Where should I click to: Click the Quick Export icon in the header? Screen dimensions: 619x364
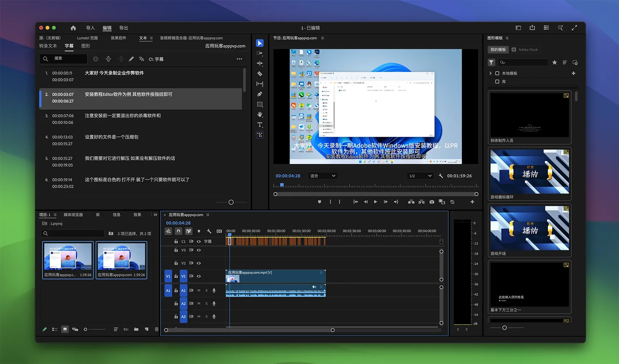[532, 28]
